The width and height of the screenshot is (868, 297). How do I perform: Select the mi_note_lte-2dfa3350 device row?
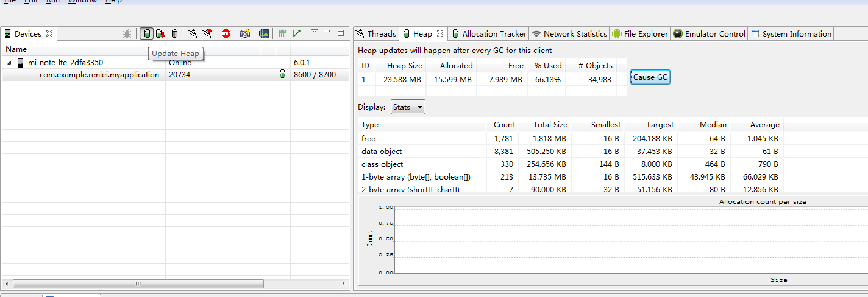[x=176, y=62]
